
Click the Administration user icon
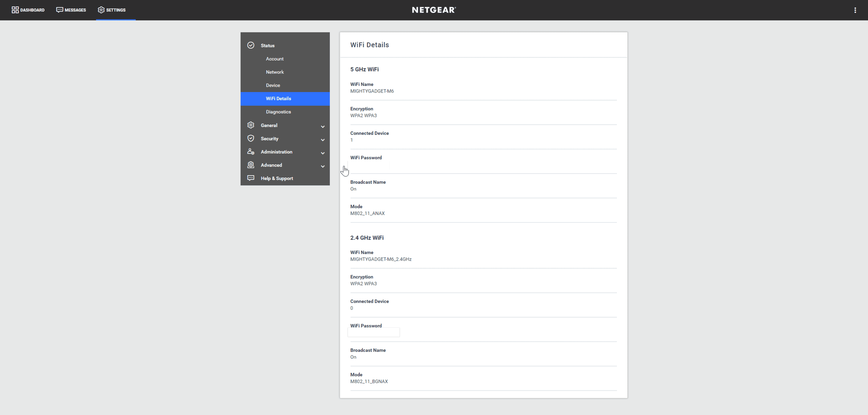click(x=251, y=152)
